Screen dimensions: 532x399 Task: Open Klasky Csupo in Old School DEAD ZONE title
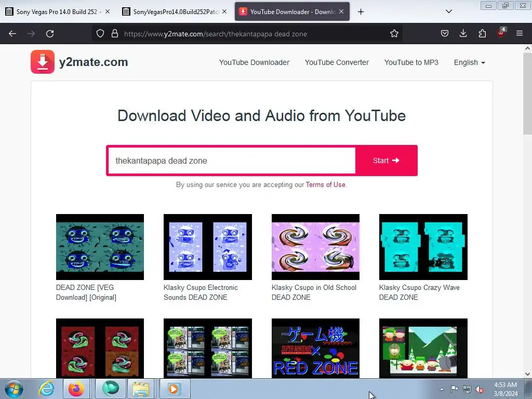click(x=314, y=292)
